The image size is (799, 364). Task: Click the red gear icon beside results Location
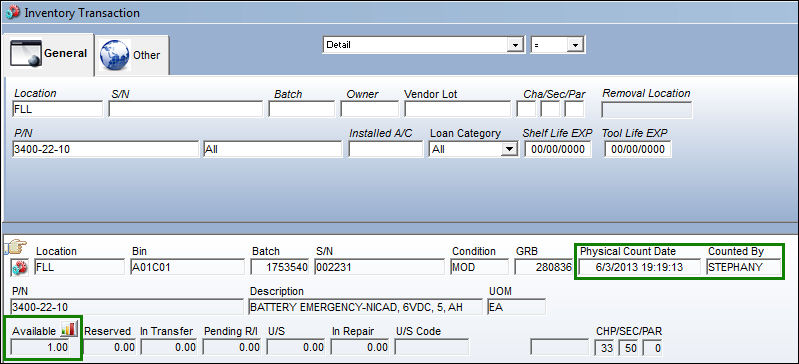coord(20,267)
